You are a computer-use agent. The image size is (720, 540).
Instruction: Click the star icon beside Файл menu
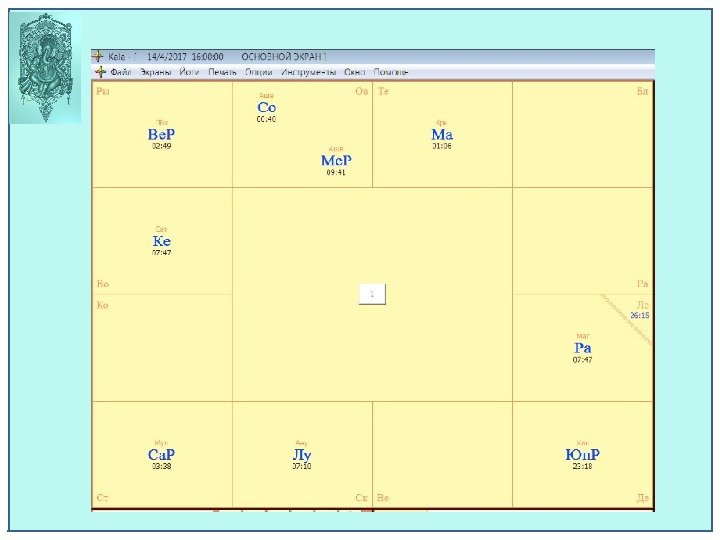point(101,73)
